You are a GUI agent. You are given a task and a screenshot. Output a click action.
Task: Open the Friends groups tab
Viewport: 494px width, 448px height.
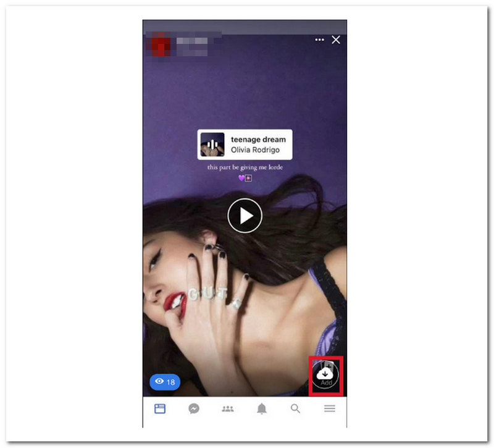click(x=228, y=408)
